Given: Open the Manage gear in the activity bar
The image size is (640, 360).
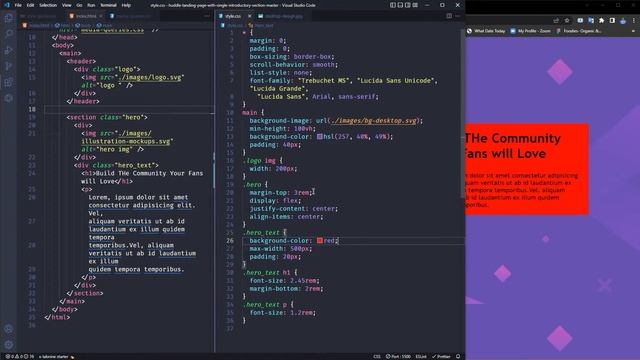Looking at the screenshot, I should pyautogui.click(x=9, y=344).
